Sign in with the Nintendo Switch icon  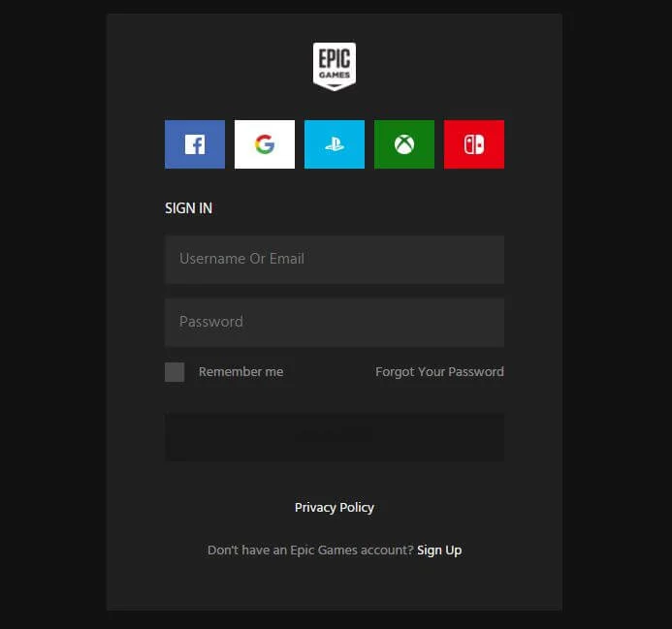[x=474, y=144]
